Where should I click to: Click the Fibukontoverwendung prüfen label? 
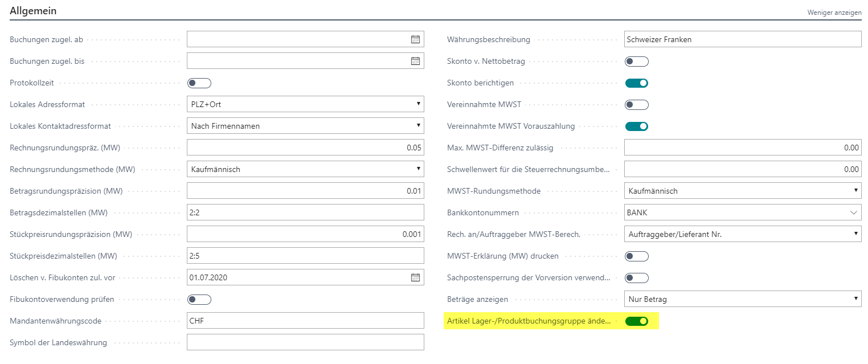tap(62, 300)
